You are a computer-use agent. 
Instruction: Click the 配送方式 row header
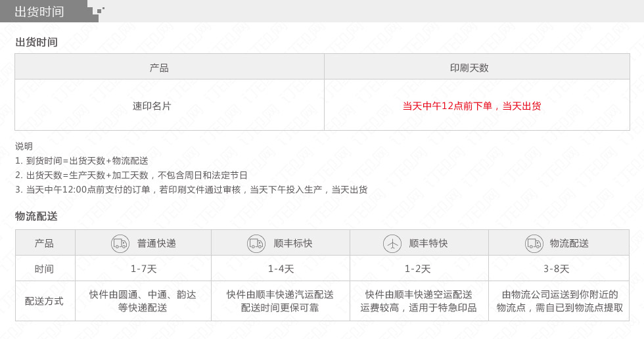tap(45, 301)
